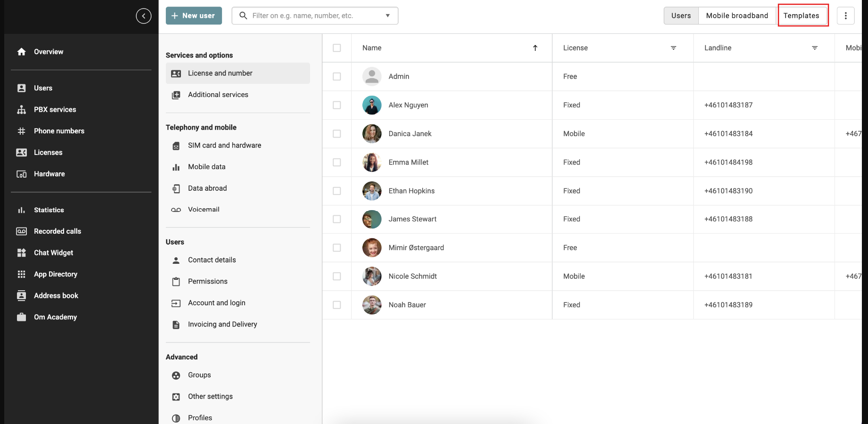Open SIM card and hardware settings
Screen dimensions: 868x424
click(224, 145)
